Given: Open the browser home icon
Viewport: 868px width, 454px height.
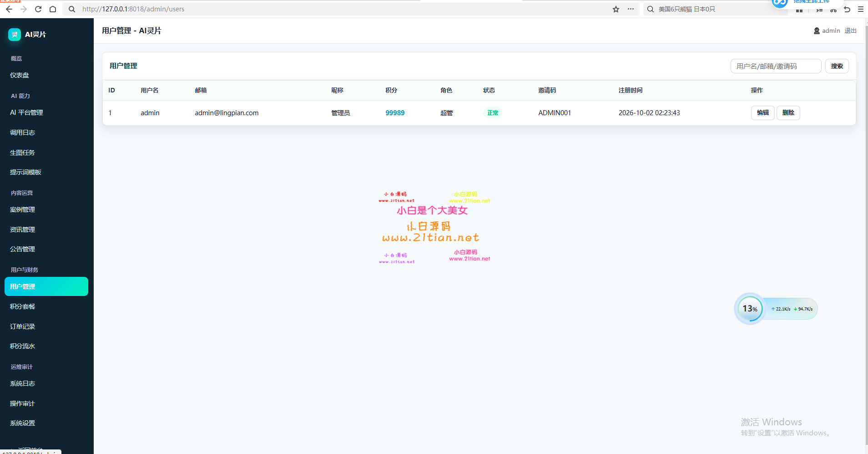Looking at the screenshot, I should [x=53, y=9].
